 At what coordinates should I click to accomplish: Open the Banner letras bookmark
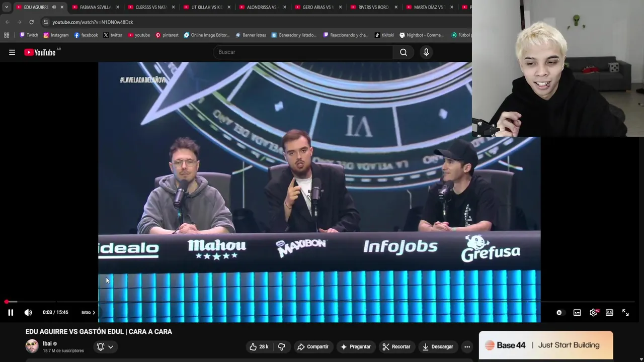[251, 35]
